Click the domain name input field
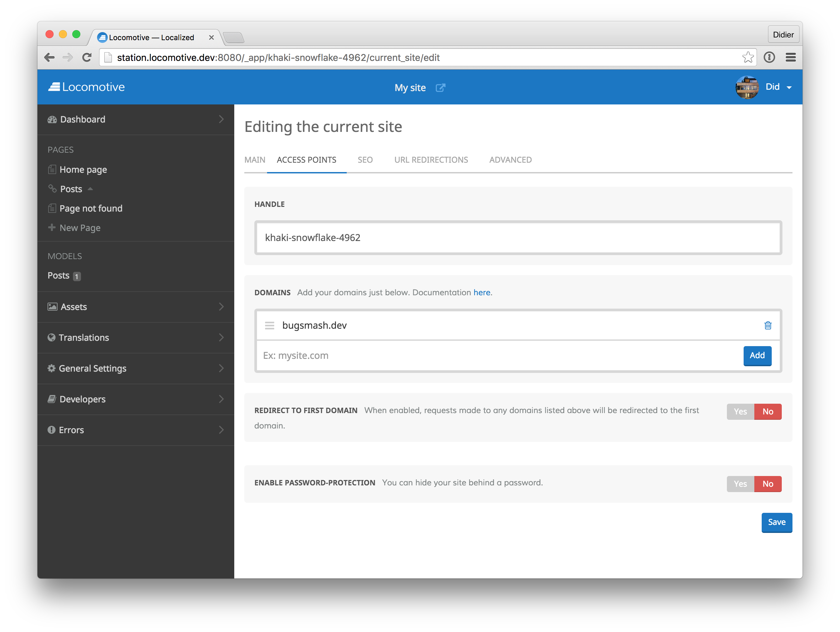This screenshot has width=840, height=632. point(500,354)
